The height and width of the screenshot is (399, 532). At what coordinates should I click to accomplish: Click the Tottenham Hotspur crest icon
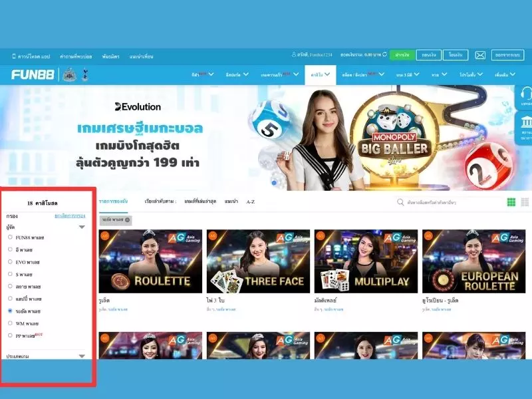pos(85,74)
